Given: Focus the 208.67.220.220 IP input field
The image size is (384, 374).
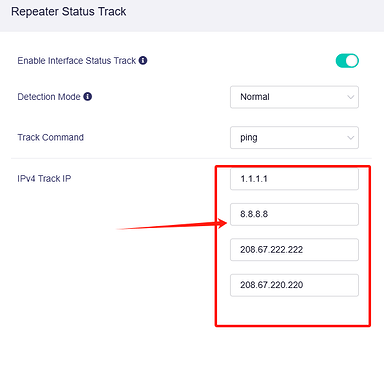Looking at the screenshot, I should click(294, 285).
